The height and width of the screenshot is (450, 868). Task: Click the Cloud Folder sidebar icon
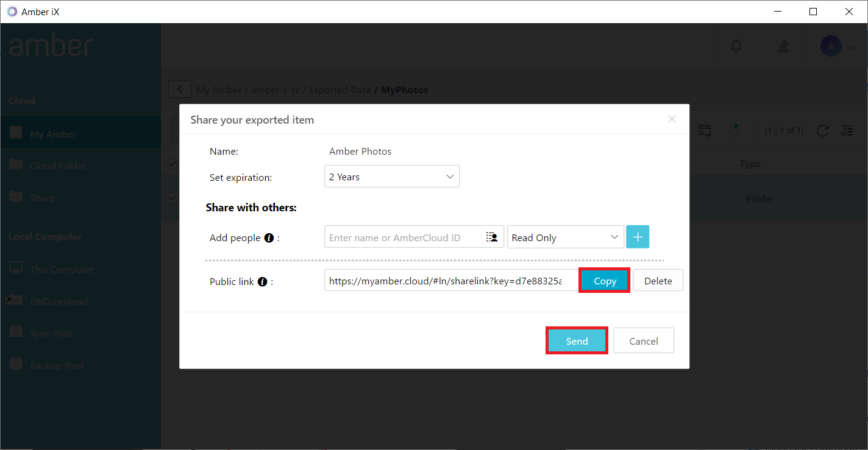point(16,164)
